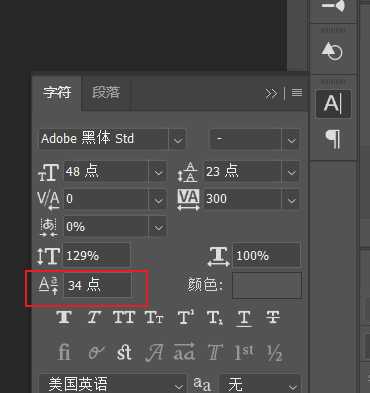
Task: Switch to the 字符 tab
Action: [x=57, y=92]
